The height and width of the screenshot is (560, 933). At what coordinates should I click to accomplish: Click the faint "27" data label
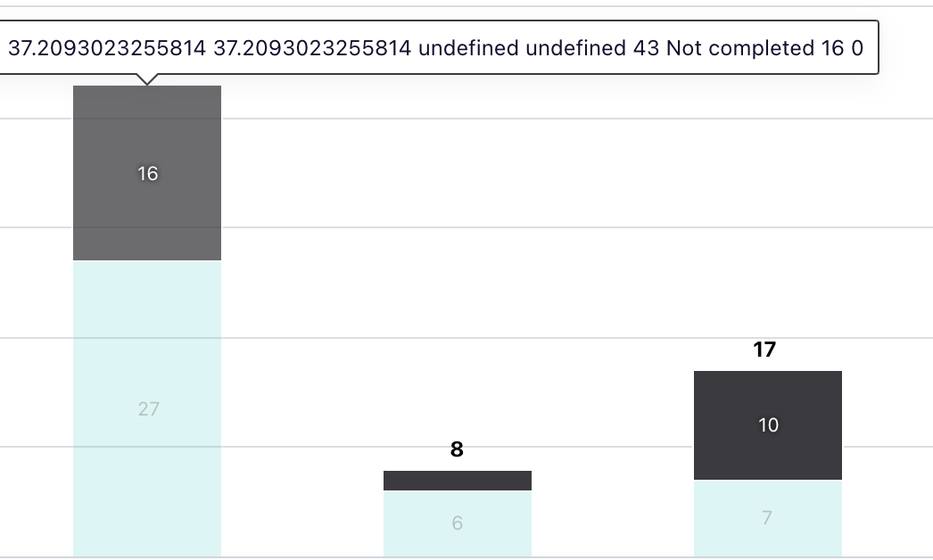click(148, 409)
